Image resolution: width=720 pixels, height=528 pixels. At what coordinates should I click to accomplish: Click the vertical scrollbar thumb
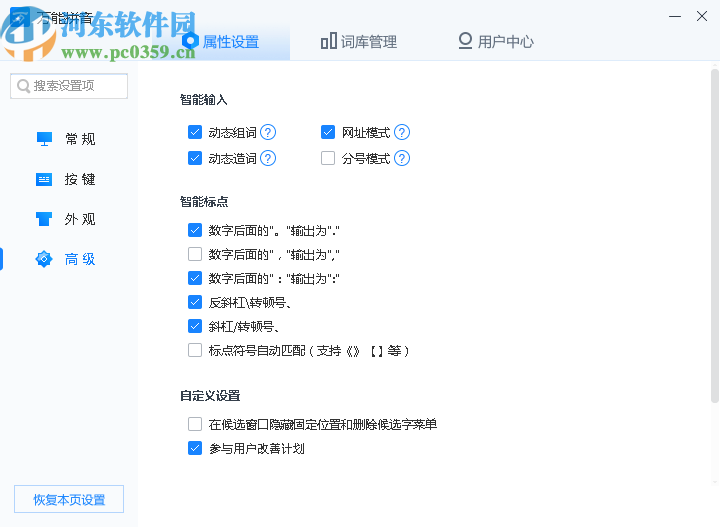(714, 236)
